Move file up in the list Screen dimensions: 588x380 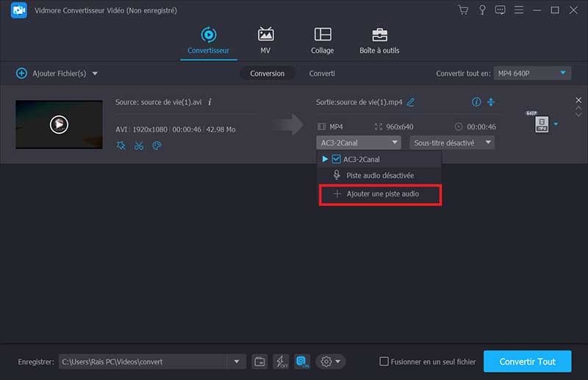(578, 108)
